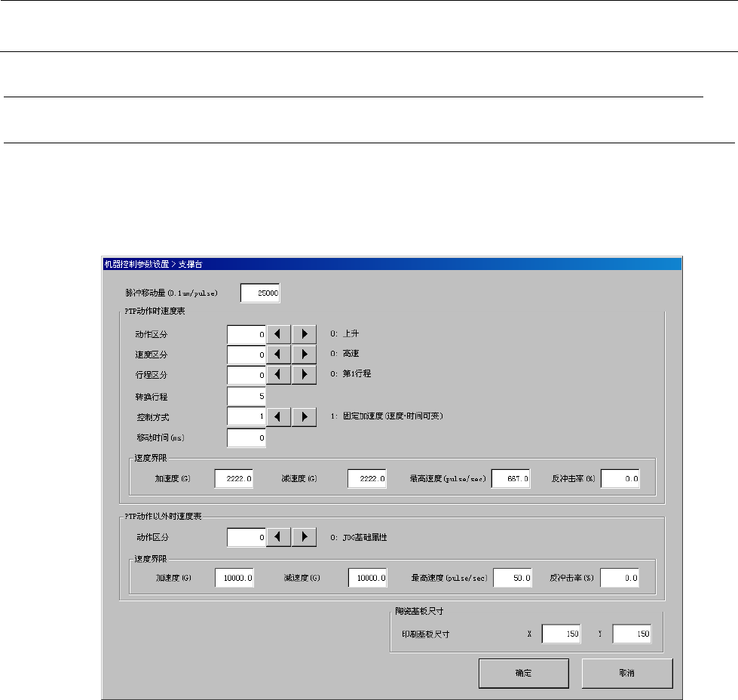Click 最高速度 field showing 667.0
Screen dimensions: 738x700
(x=511, y=478)
